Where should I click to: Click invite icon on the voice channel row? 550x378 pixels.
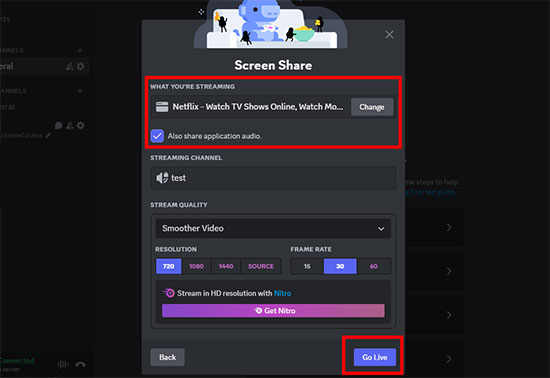click(x=69, y=125)
